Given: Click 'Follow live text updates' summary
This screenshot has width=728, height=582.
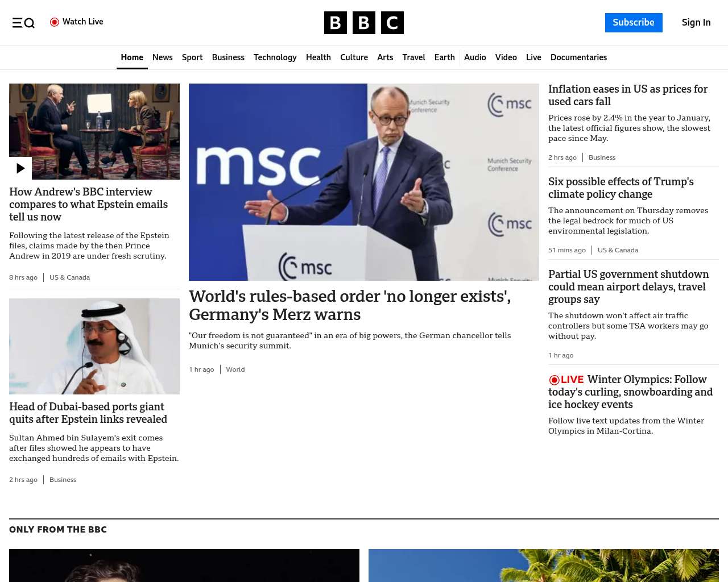Looking at the screenshot, I should (626, 426).
